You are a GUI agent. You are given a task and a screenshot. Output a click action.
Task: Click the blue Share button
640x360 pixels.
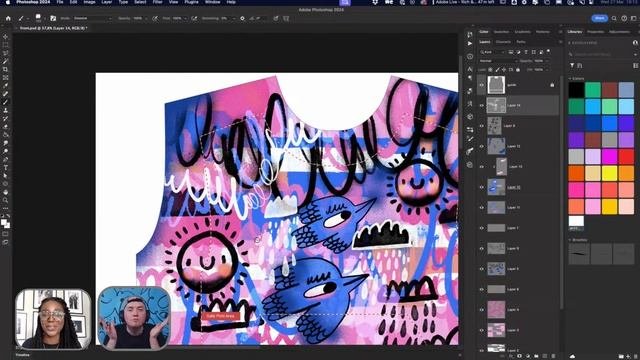tap(599, 18)
